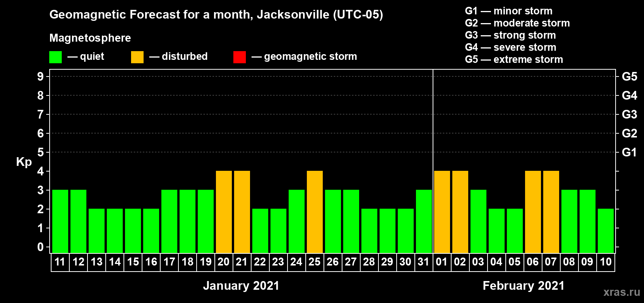
Task: Click date label 26 on the axis
Action: tap(333, 262)
